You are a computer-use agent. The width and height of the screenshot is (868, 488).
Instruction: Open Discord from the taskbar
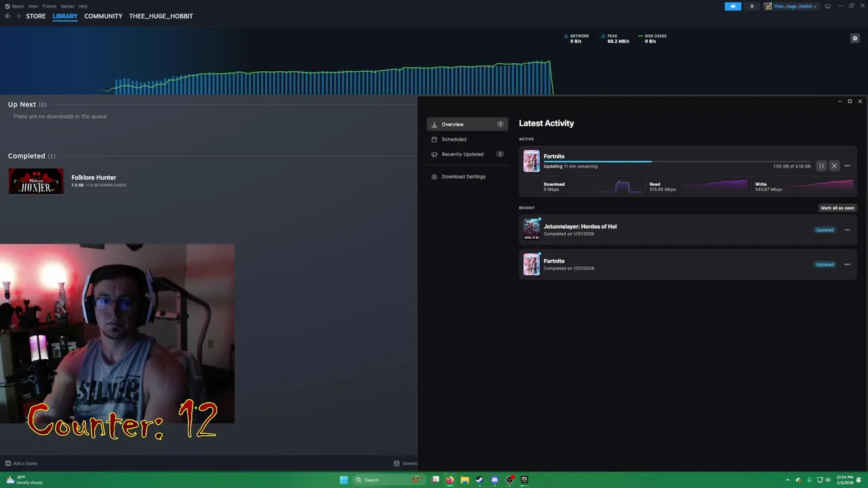tap(494, 480)
